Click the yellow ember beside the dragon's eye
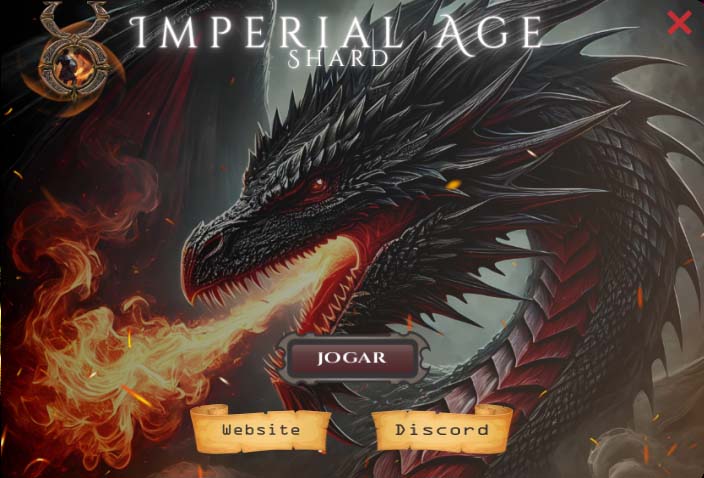This screenshot has height=478, width=704. (x=453, y=184)
